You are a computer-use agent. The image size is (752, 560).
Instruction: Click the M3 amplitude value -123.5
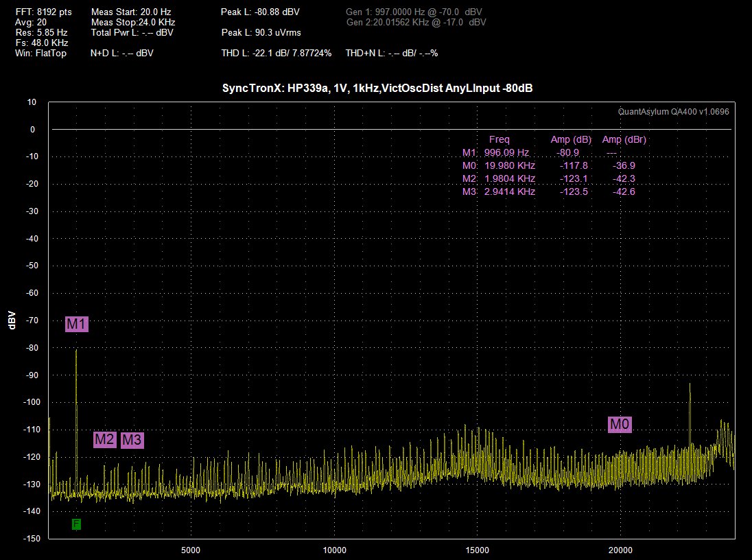pos(574,191)
